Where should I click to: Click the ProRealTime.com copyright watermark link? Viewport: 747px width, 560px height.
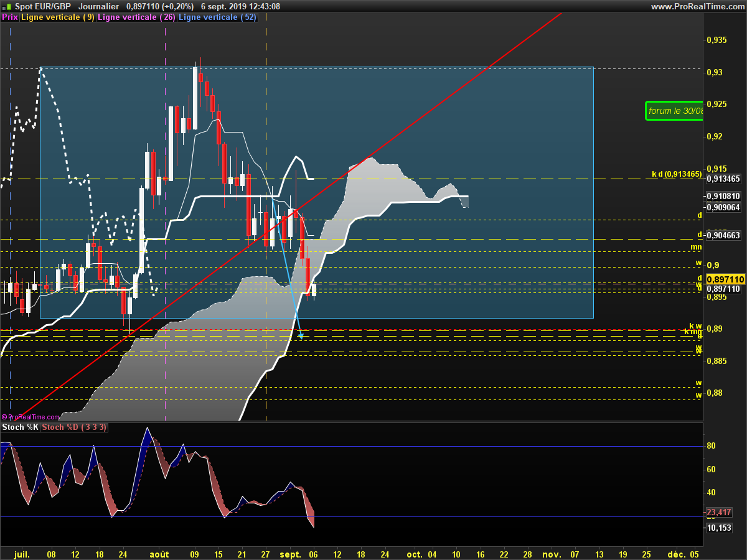(31, 417)
